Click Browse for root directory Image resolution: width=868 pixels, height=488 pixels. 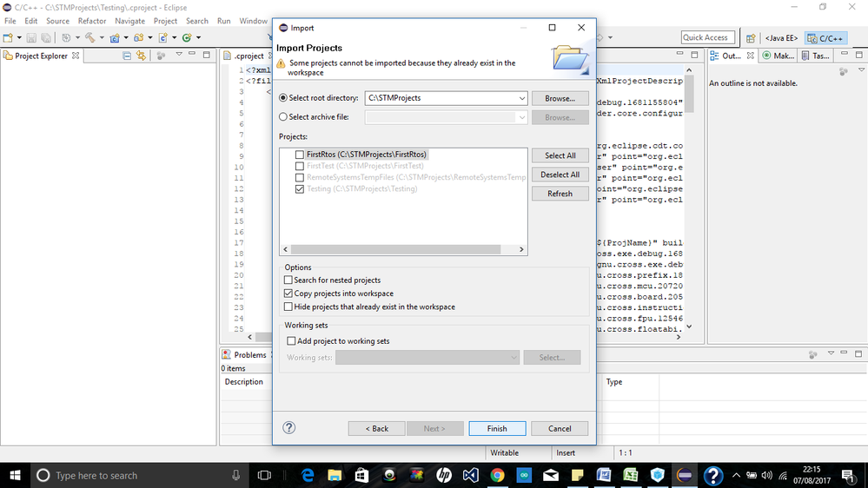tap(560, 98)
